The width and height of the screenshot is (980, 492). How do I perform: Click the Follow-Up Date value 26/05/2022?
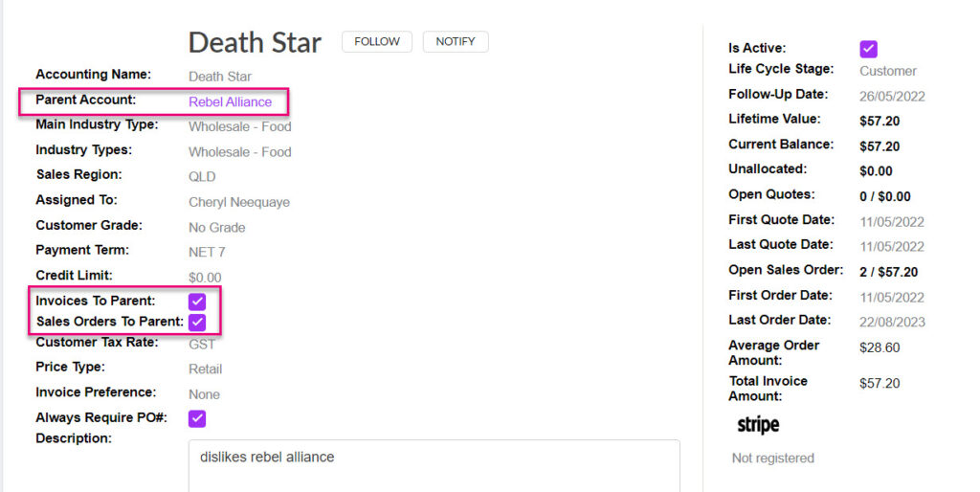[892, 97]
